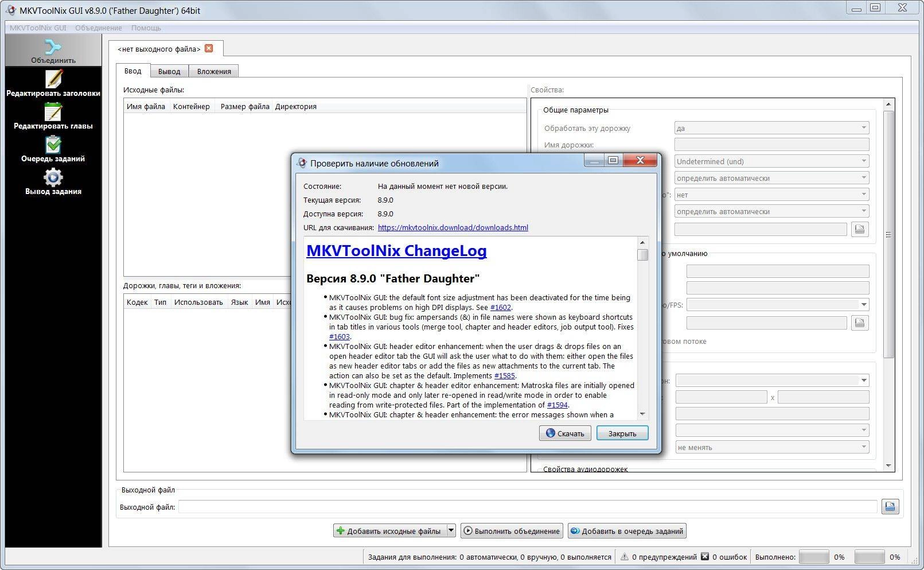924x570 pixels.
Task: Open the arrow next to Добавить исходные файлы
Action: [x=451, y=530]
